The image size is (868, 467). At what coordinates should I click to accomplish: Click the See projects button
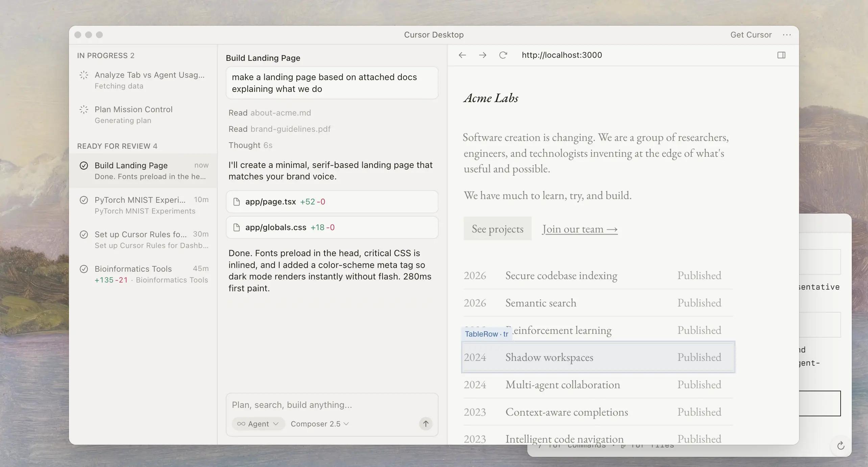click(498, 229)
